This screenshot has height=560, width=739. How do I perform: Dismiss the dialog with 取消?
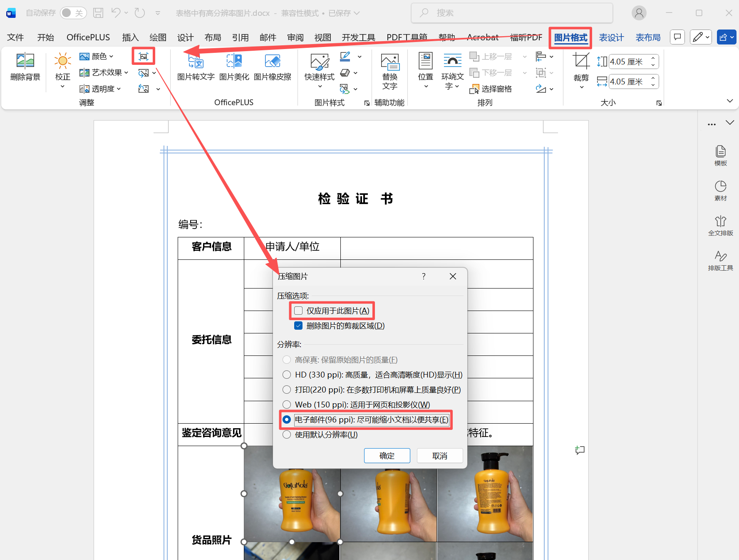coord(439,455)
